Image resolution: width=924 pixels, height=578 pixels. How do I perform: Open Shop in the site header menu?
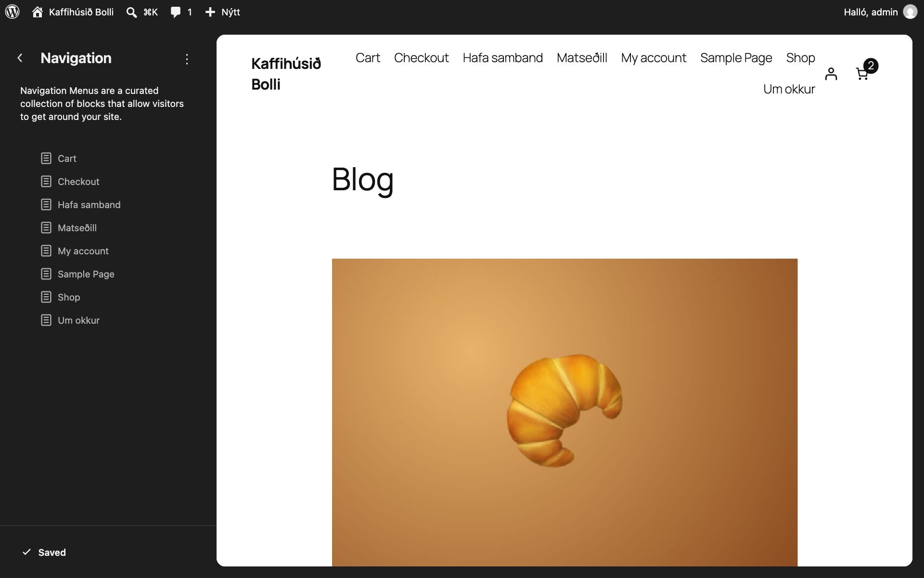pyautogui.click(x=800, y=58)
